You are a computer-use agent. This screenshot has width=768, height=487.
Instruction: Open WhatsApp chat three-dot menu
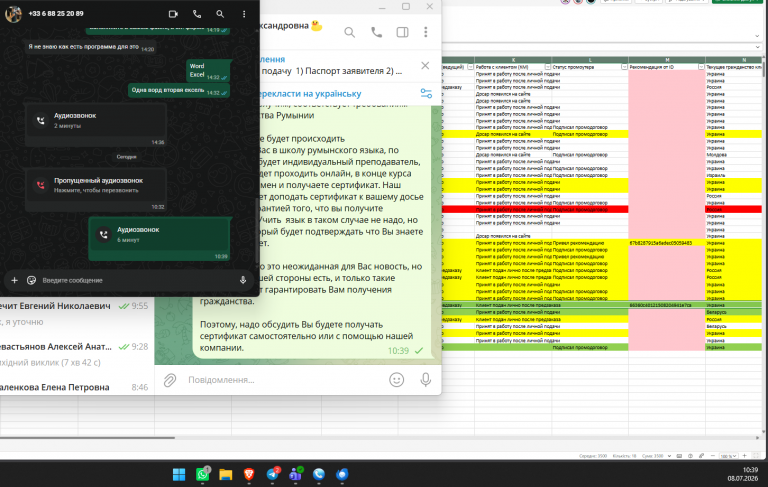pyautogui.click(x=244, y=14)
